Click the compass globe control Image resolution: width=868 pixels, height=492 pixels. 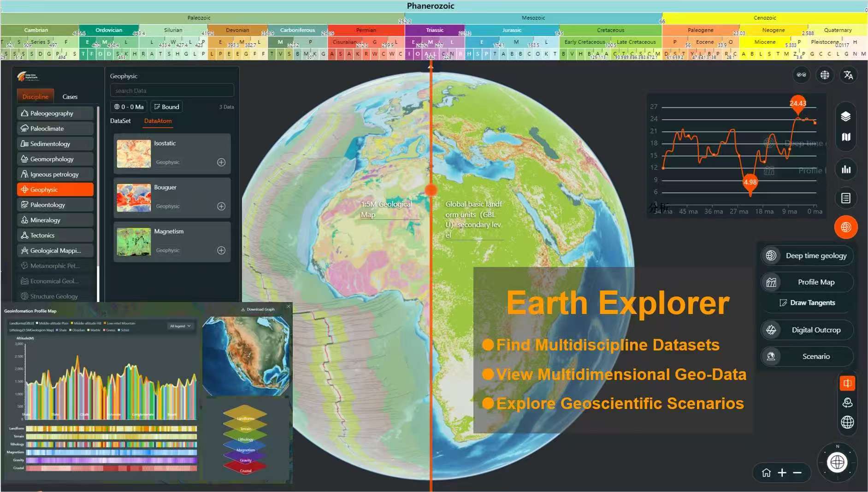[837, 462]
